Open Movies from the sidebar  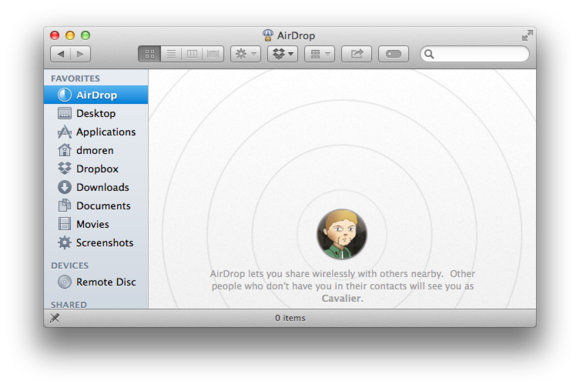pos(96,225)
